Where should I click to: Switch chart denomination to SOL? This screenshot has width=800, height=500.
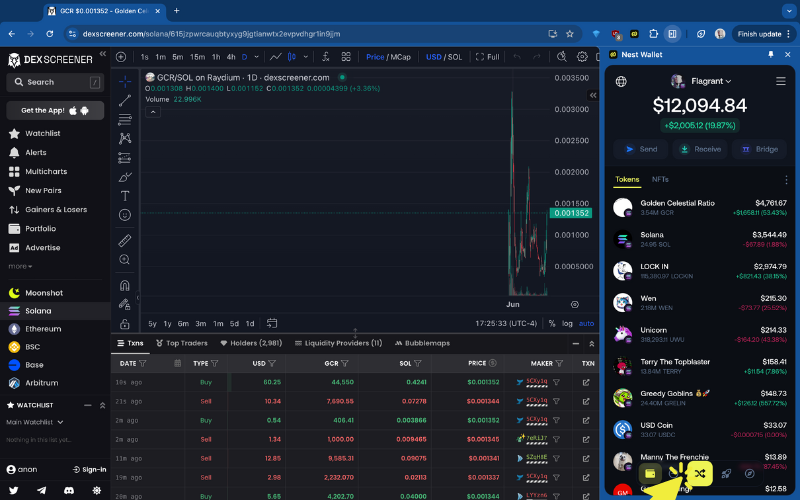click(x=455, y=57)
